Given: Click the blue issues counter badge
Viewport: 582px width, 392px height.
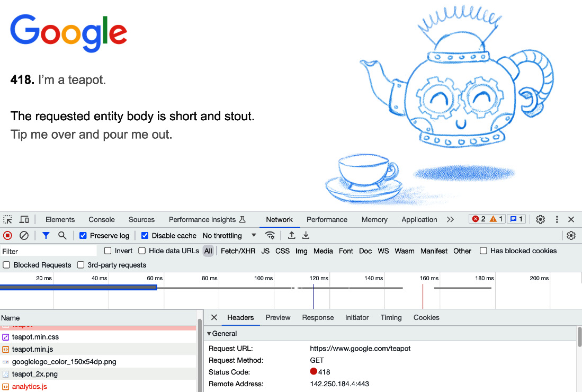Looking at the screenshot, I should 516,219.
